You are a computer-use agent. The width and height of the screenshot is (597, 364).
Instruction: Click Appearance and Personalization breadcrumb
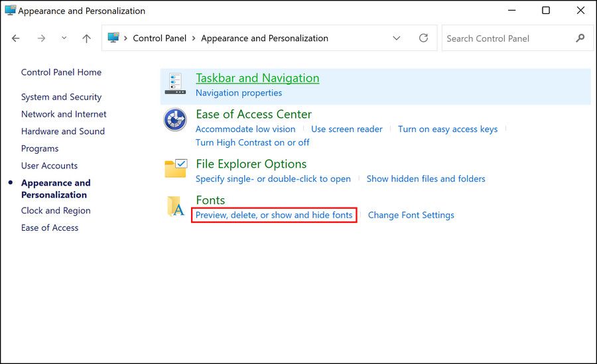[x=265, y=38]
